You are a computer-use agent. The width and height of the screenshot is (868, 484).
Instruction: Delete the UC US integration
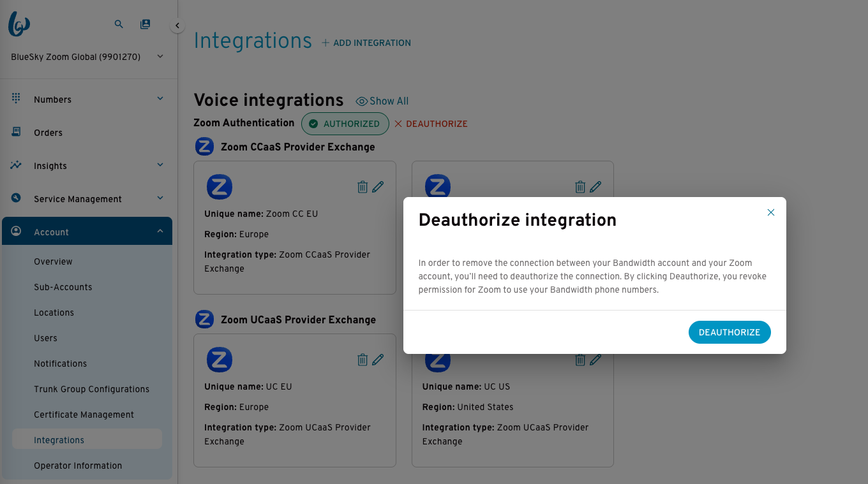pos(580,360)
